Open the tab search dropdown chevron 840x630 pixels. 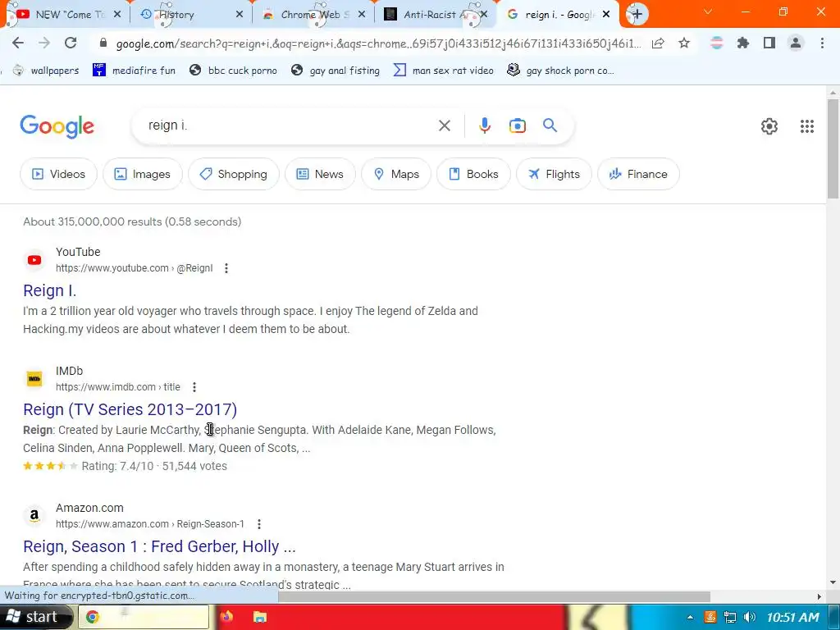pos(708,11)
